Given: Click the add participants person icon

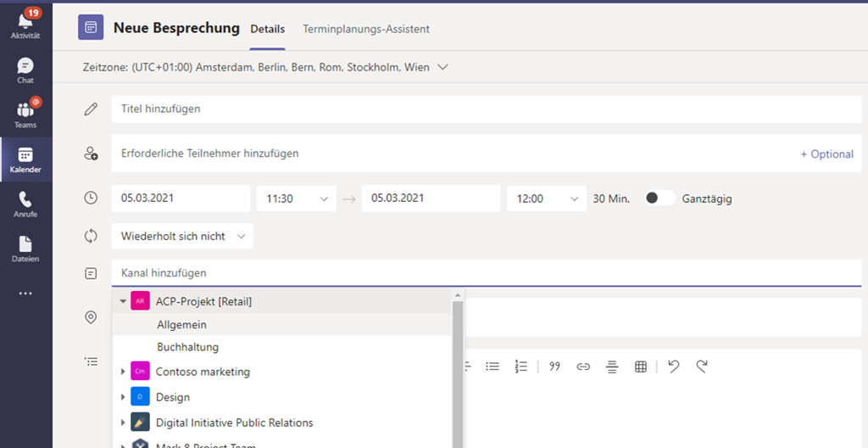Looking at the screenshot, I should (x=91, y=154).
